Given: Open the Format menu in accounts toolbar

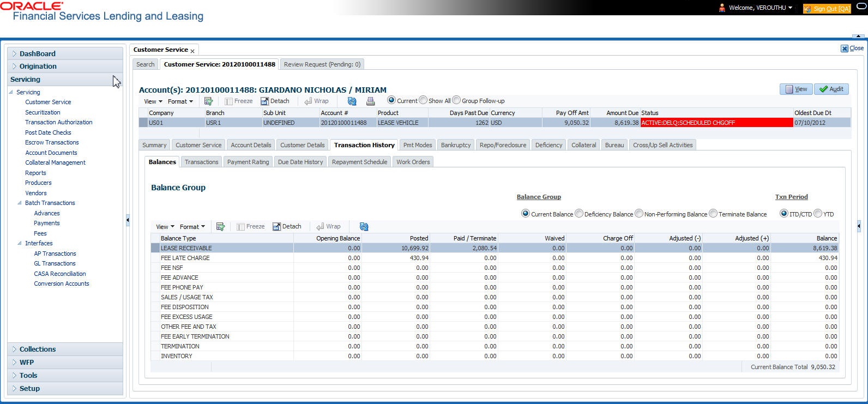Looking at the screenshot, I should [180, 101].
